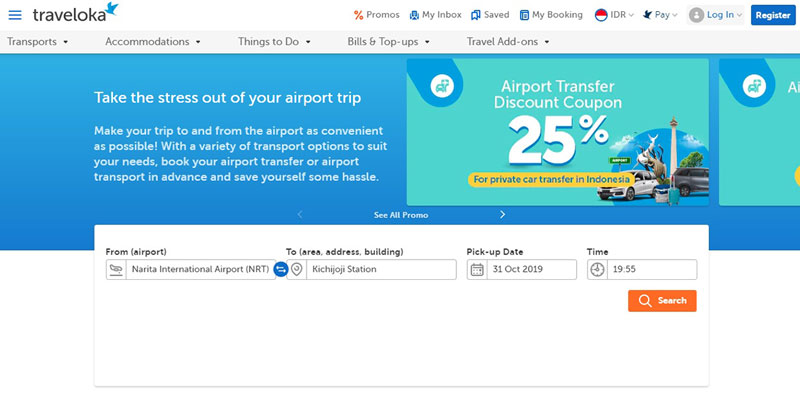This screenshot has height=408, width=800.
Task: Open the See All Promo link
Action: tap(401, 215)
